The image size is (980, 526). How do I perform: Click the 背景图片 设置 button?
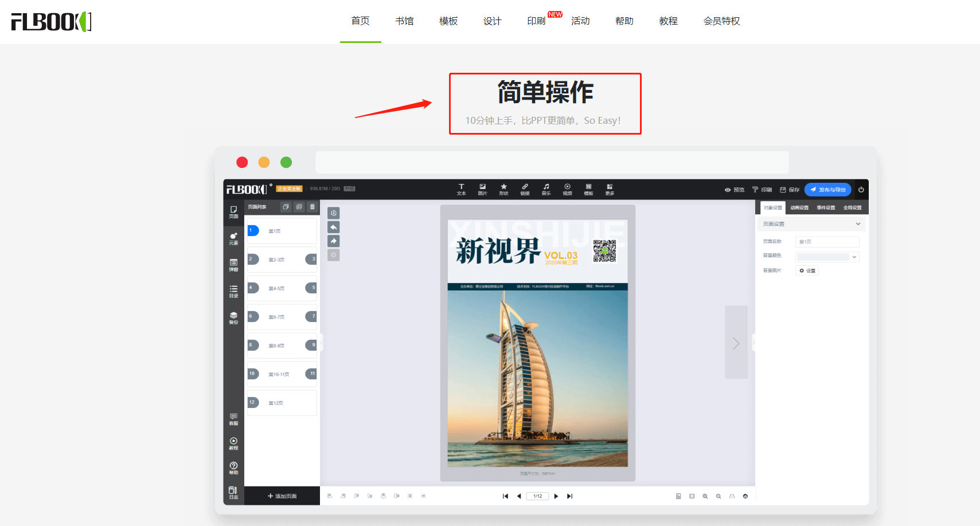pos(807,270)
